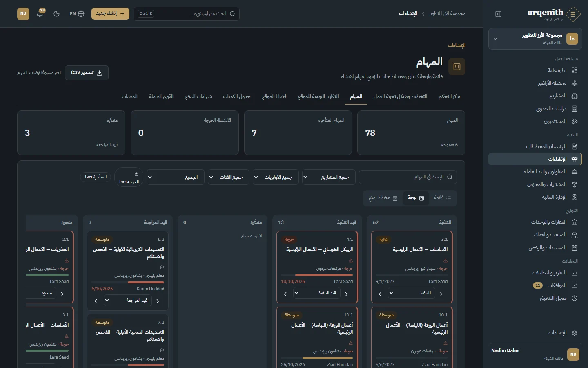Open المستثمرون investors icon
This screenshot has width=588, height=368.
[x=575, y=121]
